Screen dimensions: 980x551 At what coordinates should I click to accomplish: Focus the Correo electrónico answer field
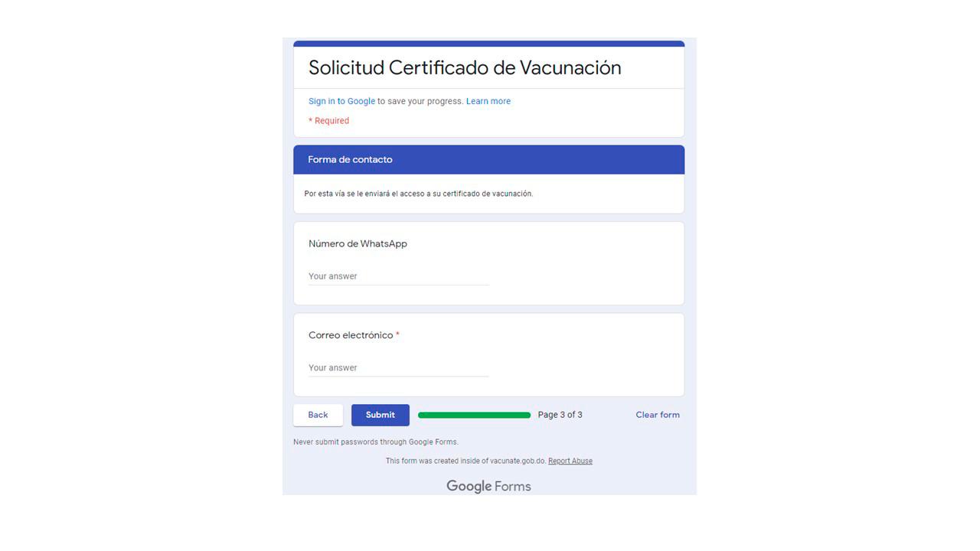398,368
